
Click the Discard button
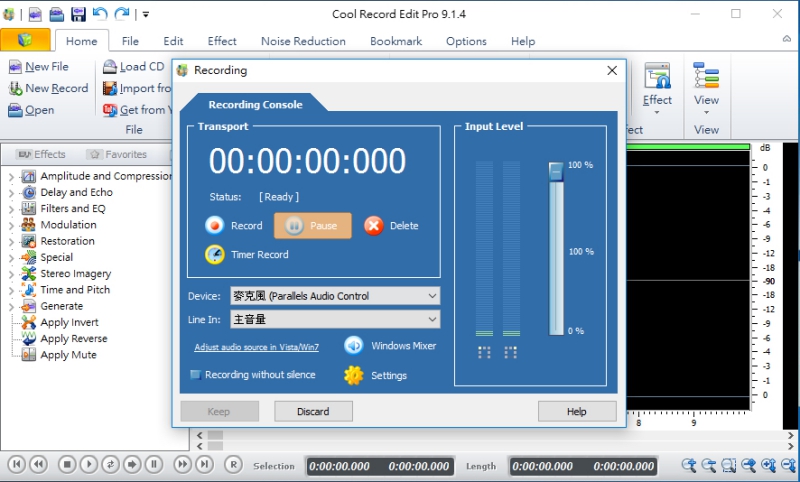pos(313,411)
